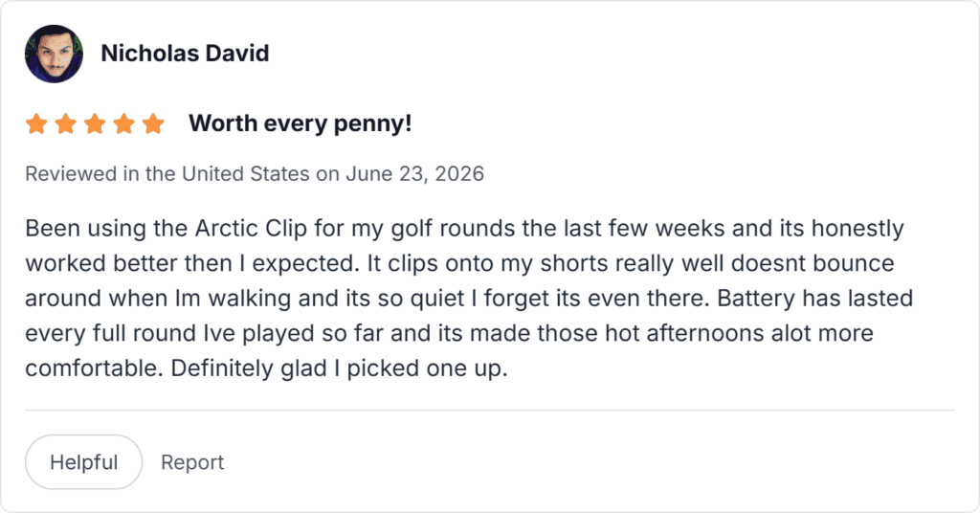Open the Nicholas David reviewer name

click(185, 53)
